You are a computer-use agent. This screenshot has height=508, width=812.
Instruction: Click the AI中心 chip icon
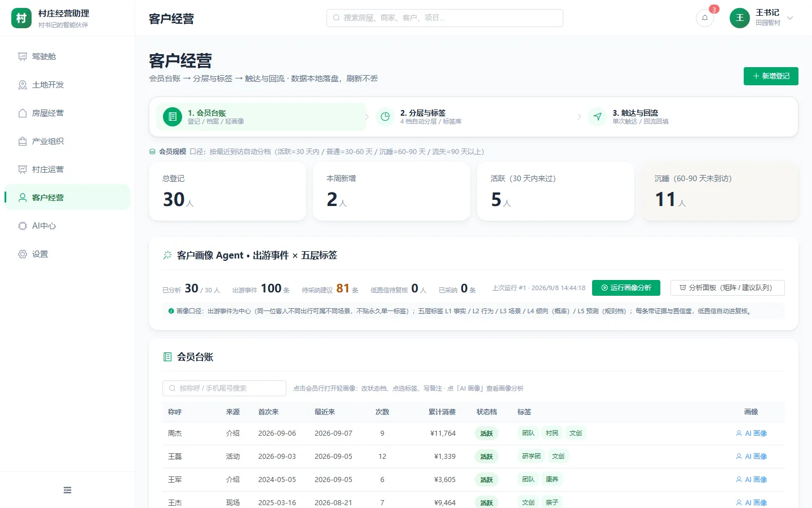click(x=23, y=226)
